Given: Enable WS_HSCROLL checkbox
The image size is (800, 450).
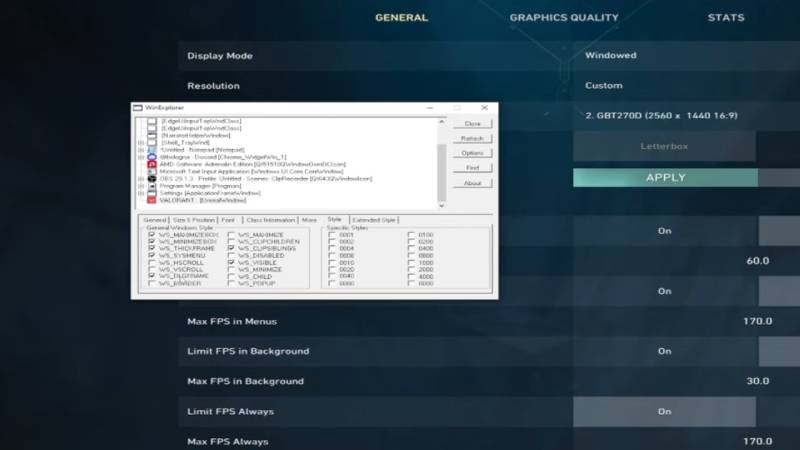Looking at the screenshot, I should tap(152, 262).
